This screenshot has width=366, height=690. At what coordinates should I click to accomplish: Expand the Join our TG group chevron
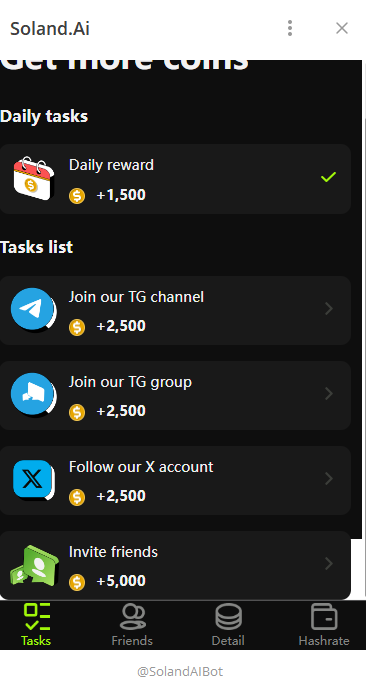coord(329,394)
